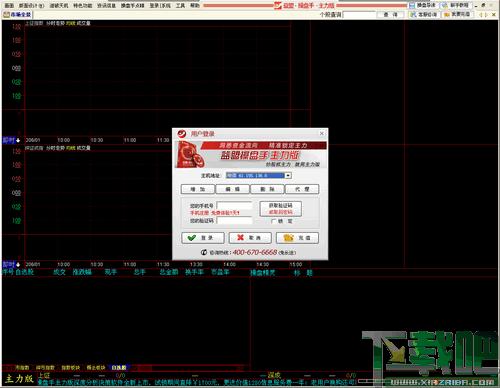Toggle the lock checkbox in login dialog
This screenshot has height=388, width=500.
click(x=274, y=221)
